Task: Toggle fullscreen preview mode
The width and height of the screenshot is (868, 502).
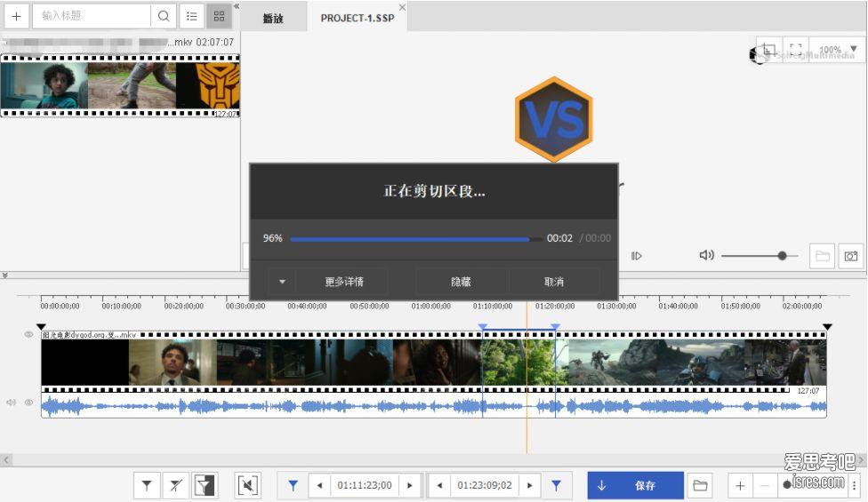Action: coord(795,50)
